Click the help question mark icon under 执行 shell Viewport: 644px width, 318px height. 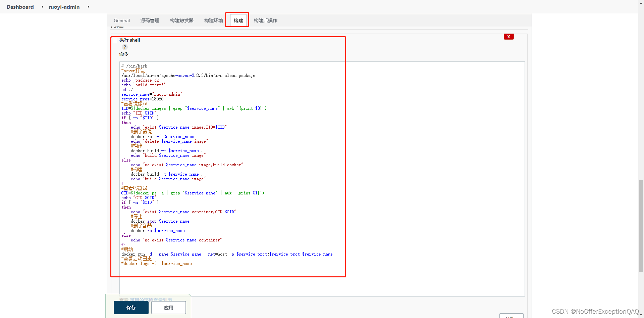coord(125,47)
